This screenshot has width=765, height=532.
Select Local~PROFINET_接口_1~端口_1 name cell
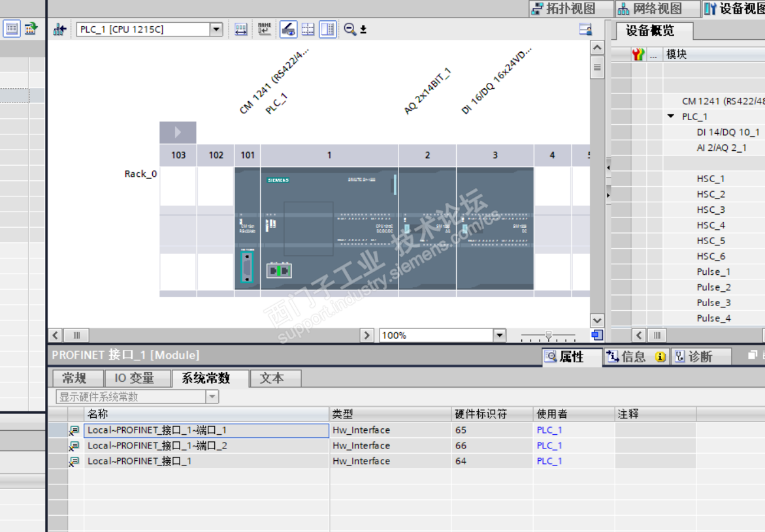pyautogui.click(x=207, y=430)
